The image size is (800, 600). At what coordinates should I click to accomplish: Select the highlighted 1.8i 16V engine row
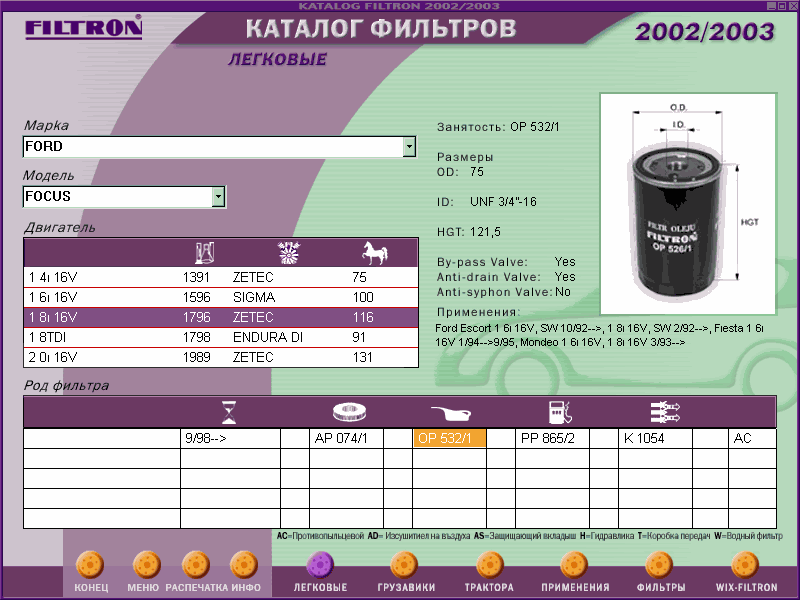[x=221, y=317]
